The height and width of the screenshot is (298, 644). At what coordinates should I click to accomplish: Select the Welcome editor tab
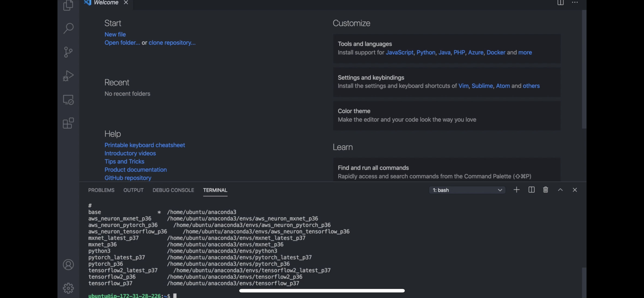pos(106,3)
